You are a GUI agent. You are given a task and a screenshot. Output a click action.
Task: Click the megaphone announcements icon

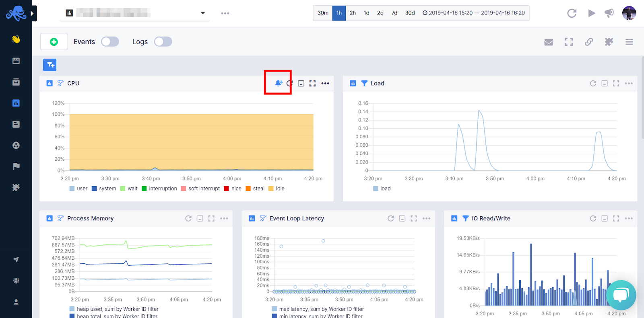(x=609, y=13)
